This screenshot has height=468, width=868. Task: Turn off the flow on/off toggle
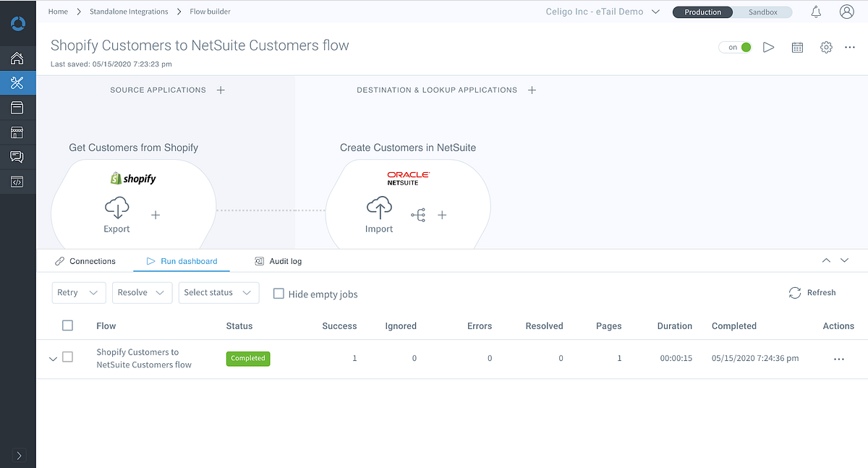tap(735, 46)
